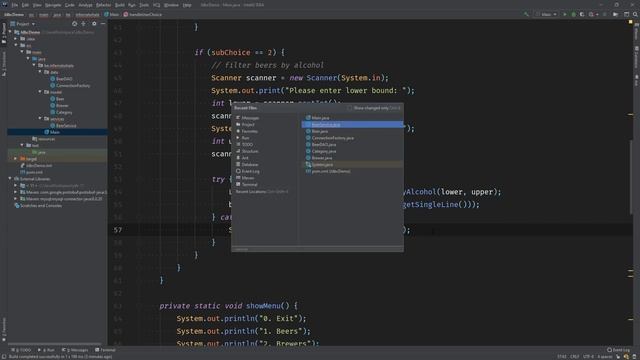Select pom.xml in project tree
Image resolution: width=640 pixels, height=360 pixels.
pos(31,172)
